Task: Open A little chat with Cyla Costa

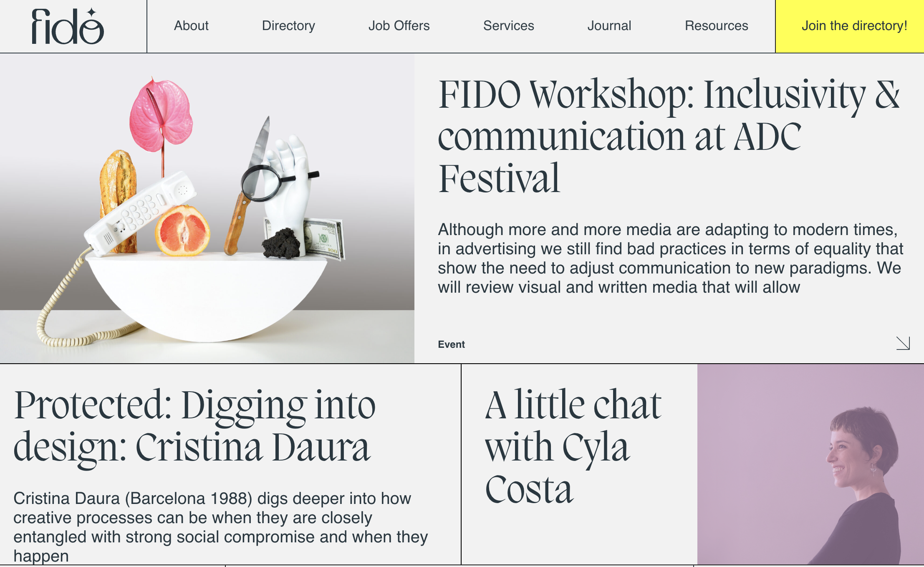Action: pos(573,447)
